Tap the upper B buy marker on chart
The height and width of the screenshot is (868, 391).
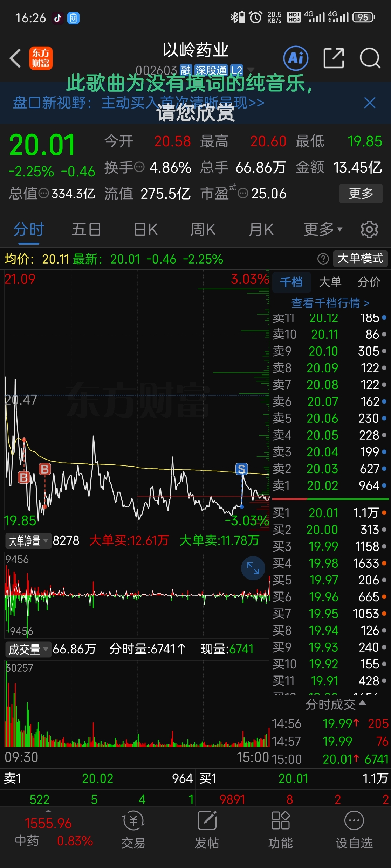[x=44, y=469]
